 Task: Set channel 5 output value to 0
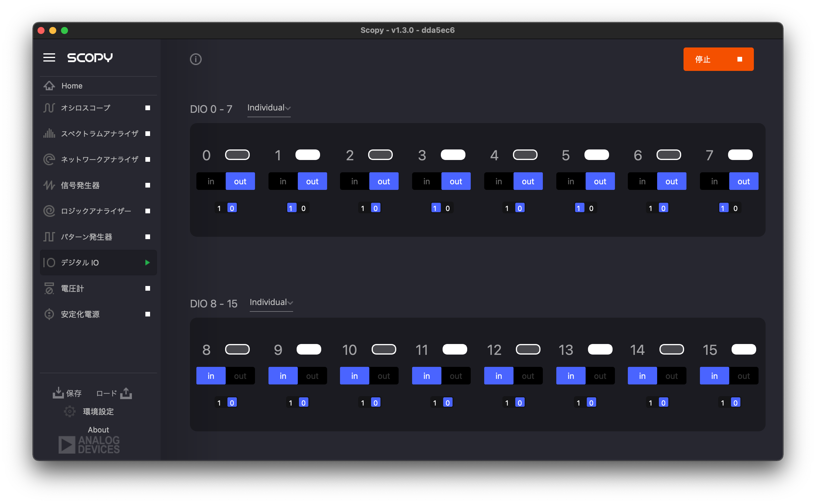pos(591,208)
